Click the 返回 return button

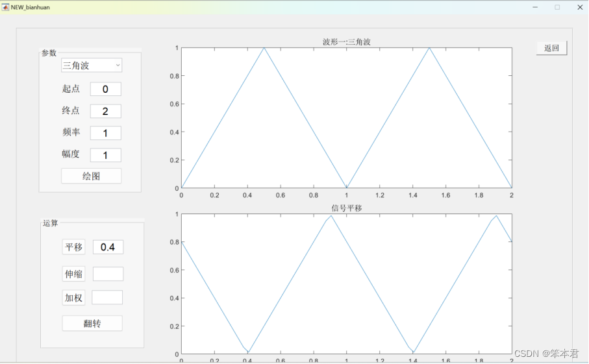(x=551, y=48)
